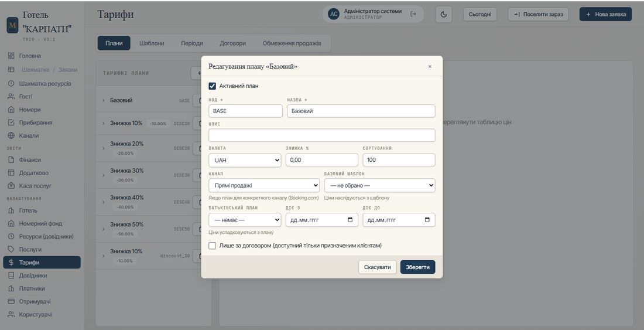Enable the Лише за договором checkbox
This screenshot has height=330, width=644.
pos(213,246)
